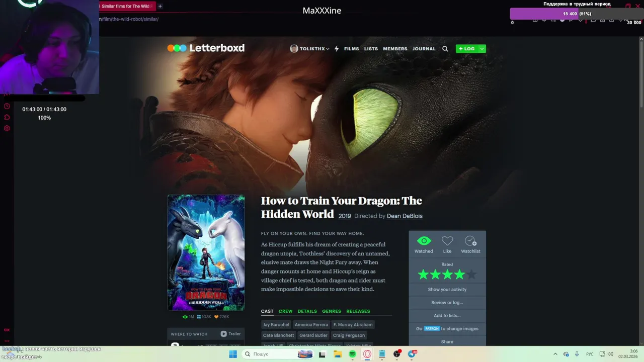
Task: Open cast member Gerard Butler
Action: pos(313,335)
